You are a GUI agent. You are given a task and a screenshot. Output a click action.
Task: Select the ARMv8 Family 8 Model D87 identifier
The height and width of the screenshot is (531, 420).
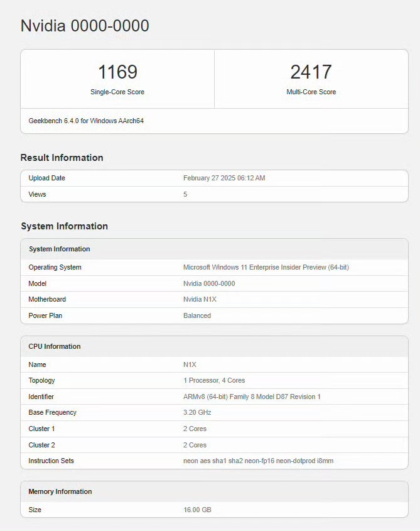coord(252,397)
